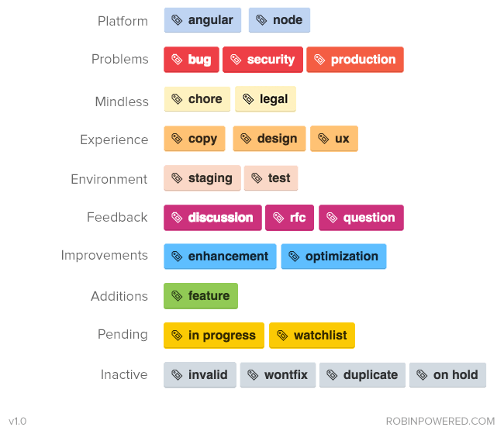Open the ROBINPOWERED.COM link
Screen dimensions: 504x434
[x=440, y=421]
